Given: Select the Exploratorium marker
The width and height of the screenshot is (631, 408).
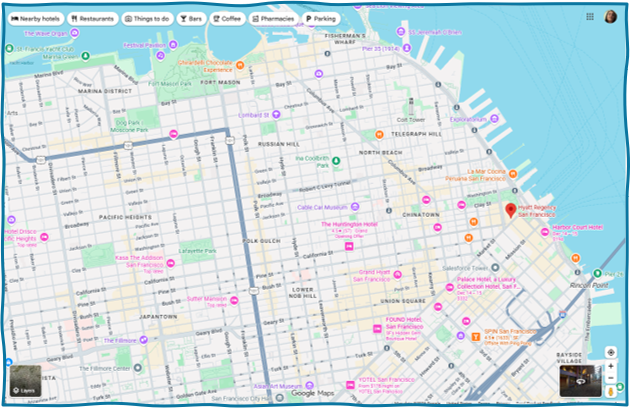Looking at the screenshot, I should coord(494,119).
